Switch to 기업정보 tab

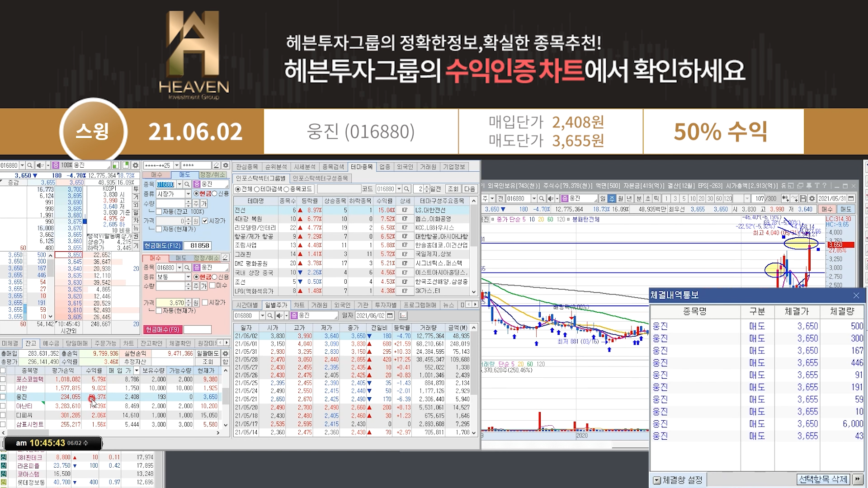click(454, 167)
